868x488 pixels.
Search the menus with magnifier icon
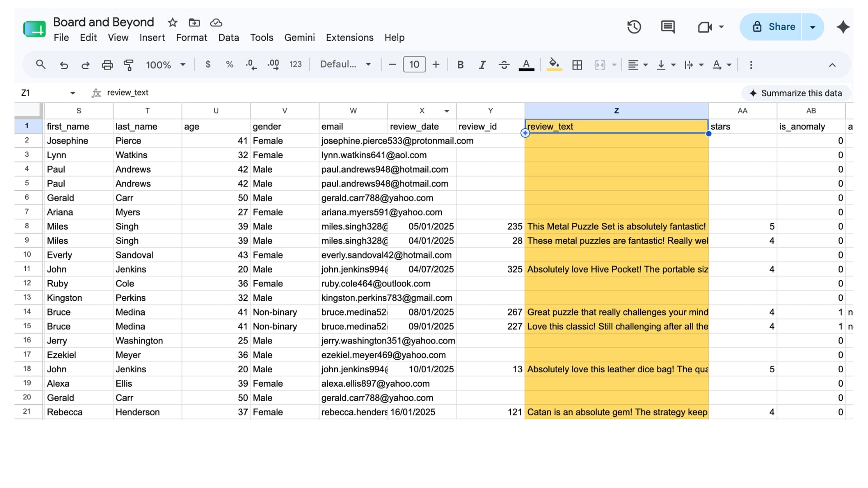(x=41, y=65)
